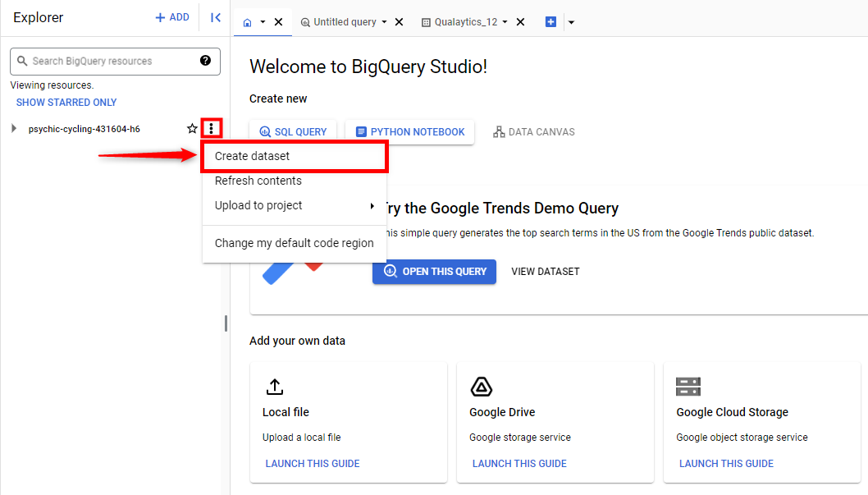
Task: Select Create dataset from context menu
Action: pos(253,156)
